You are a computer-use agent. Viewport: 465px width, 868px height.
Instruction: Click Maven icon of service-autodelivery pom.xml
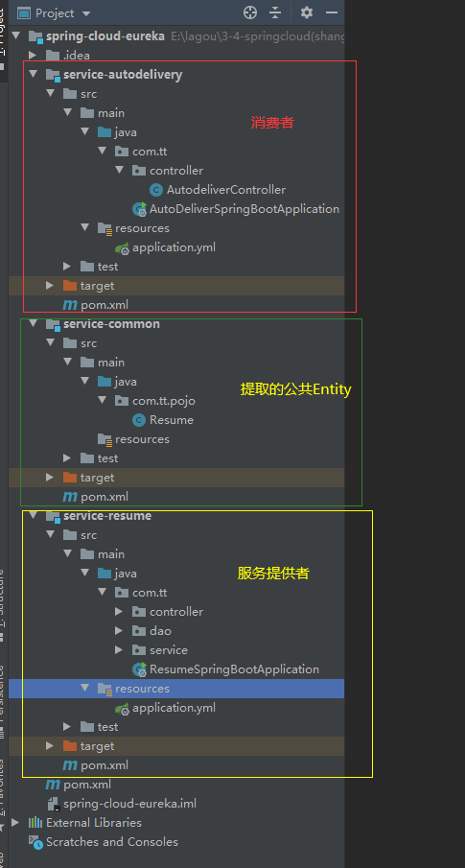tap(70, 305)
